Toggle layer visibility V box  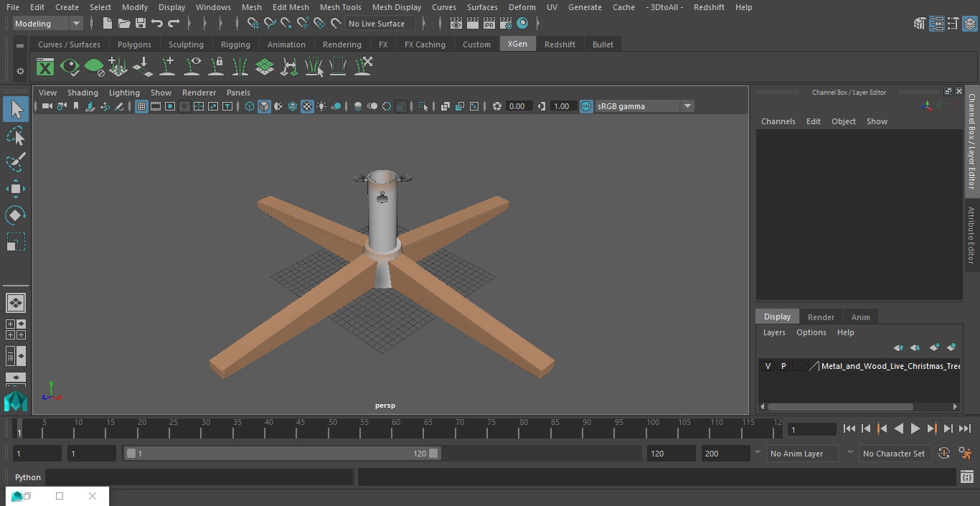[x=768, y=366]
